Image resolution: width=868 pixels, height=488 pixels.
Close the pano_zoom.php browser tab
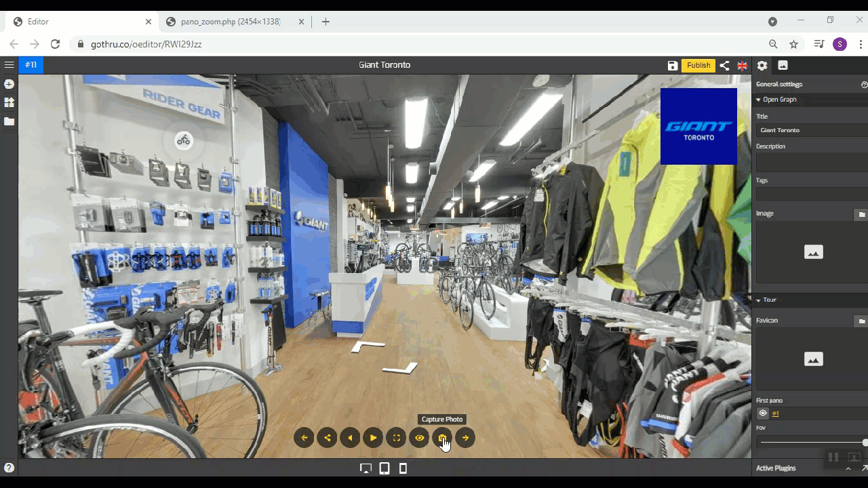tap(301, 22)
